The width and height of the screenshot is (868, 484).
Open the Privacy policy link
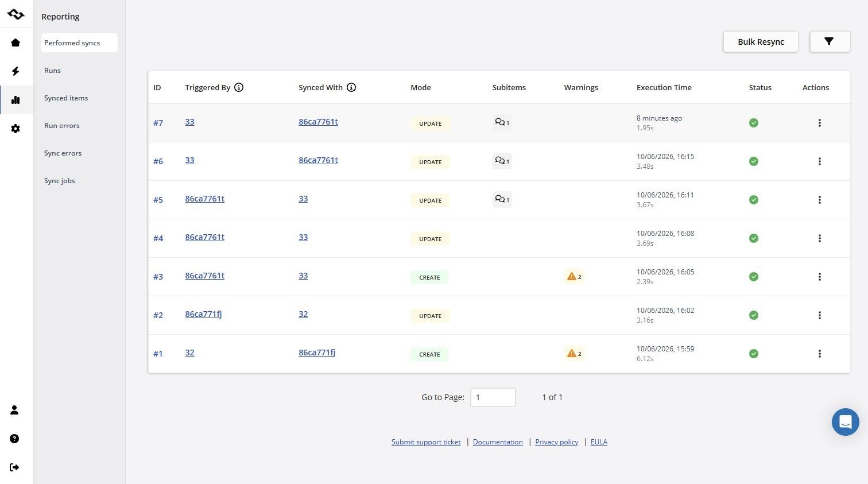coord(556,442)
